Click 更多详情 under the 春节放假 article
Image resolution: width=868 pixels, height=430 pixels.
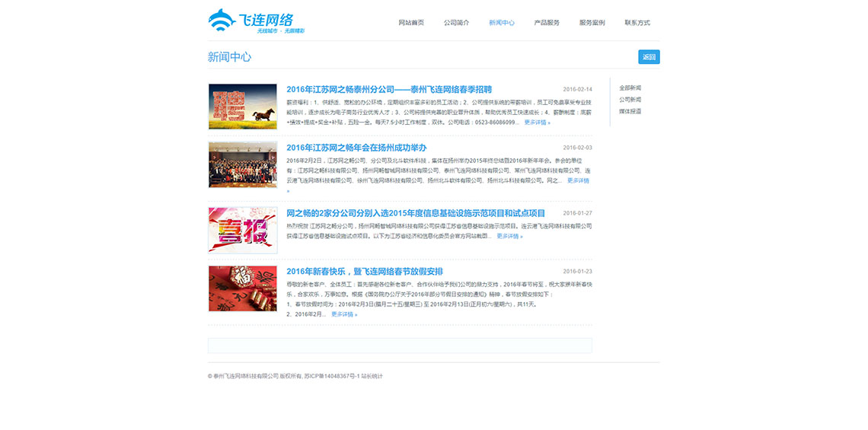click(x=344, y=314)
